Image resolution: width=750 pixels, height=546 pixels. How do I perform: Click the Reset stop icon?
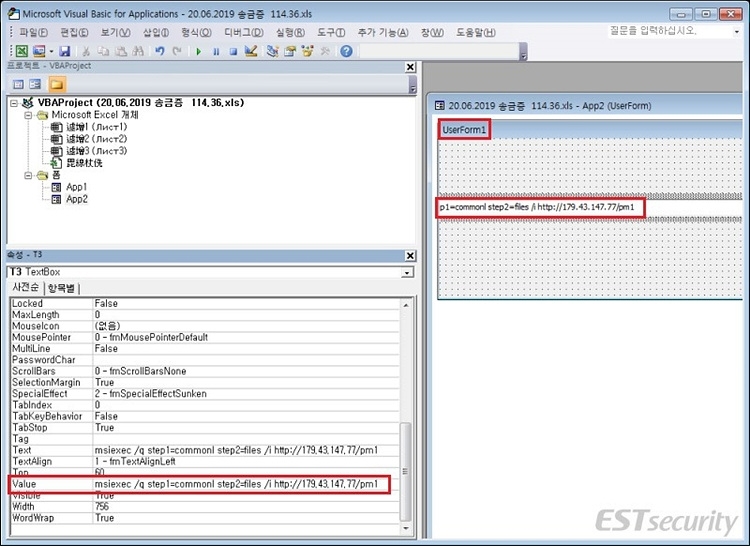pos(233,51)
